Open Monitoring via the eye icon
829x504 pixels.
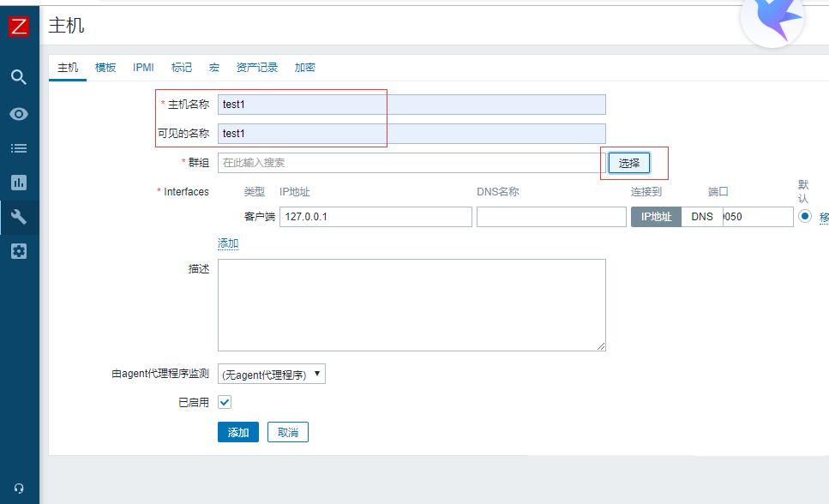coord(19,112)
